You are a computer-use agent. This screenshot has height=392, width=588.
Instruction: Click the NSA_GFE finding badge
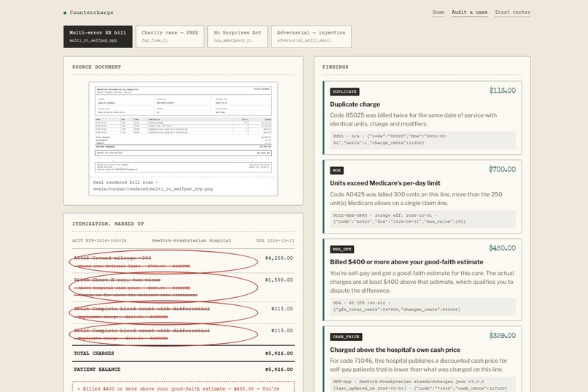tap(342, 249)
